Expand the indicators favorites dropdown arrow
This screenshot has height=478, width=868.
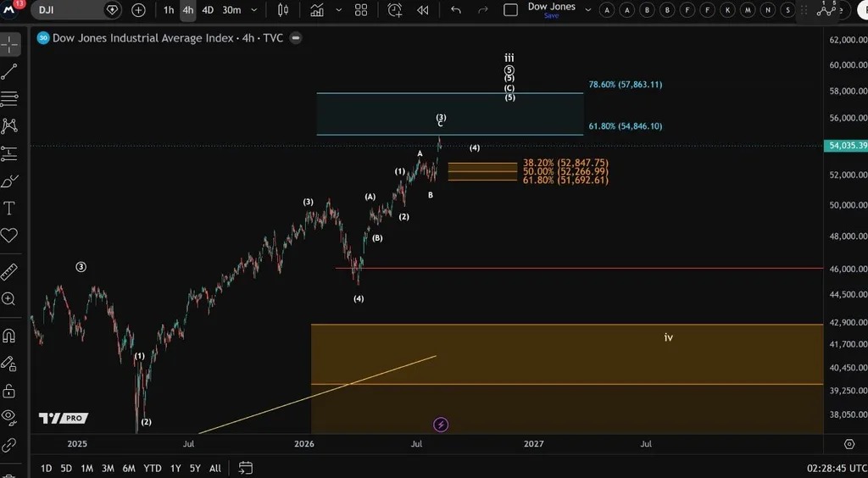point(339,10)
